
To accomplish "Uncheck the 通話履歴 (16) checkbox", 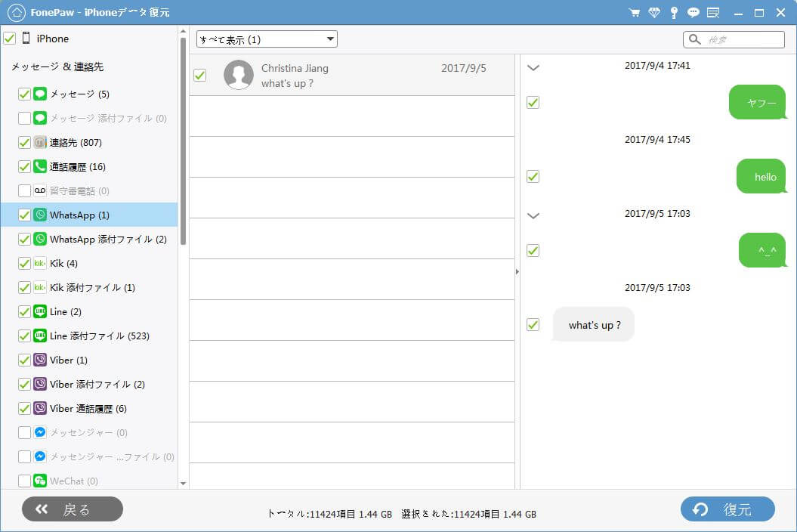I will click(x=24, y=167).
